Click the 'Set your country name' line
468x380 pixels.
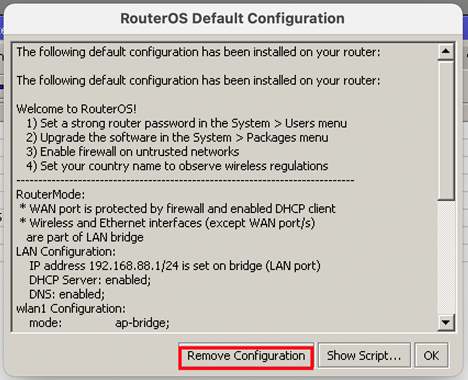pos(177,166)
